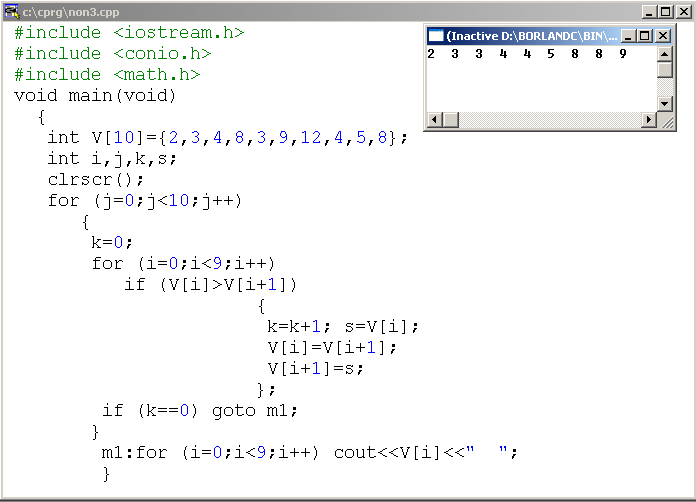Click the 'for (i=0;i<9;i++)' inner loop line
The image size is (696, 502).
click(x=183, y=264)
